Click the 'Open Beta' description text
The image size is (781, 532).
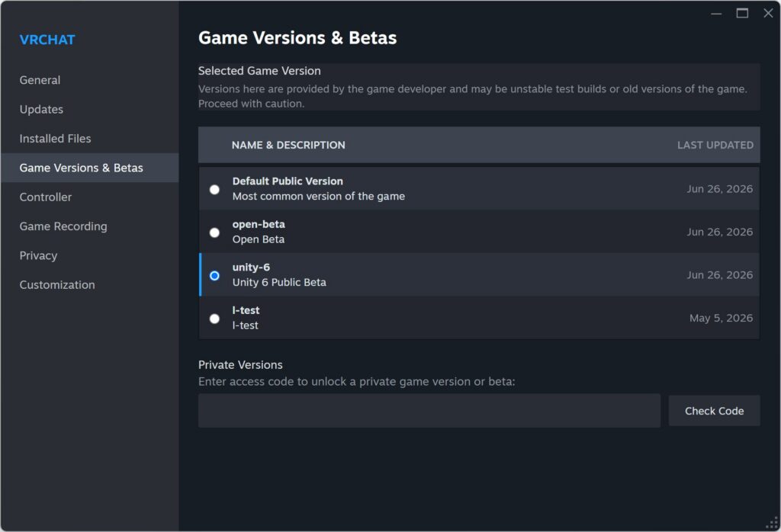click(x=258, y=239)
